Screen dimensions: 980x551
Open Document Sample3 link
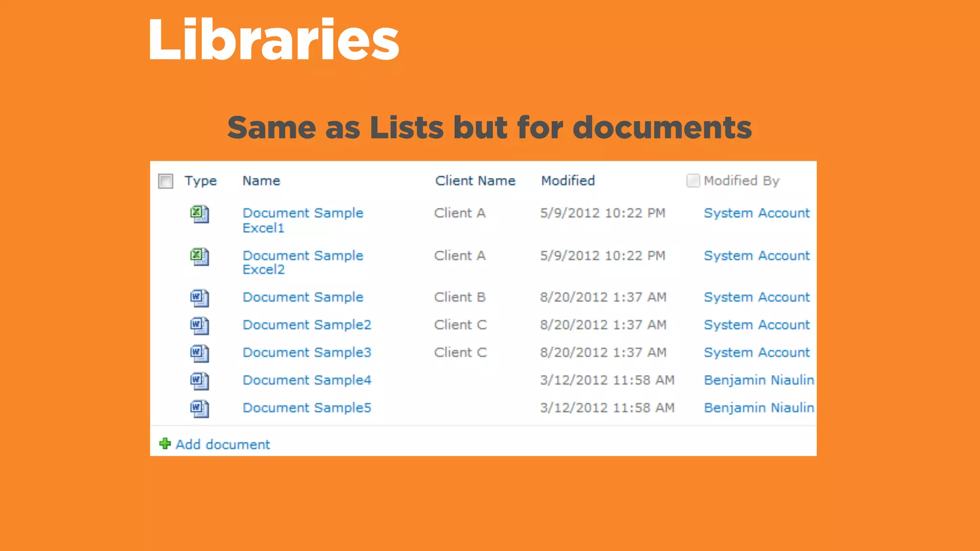click(x=307, y=353)
